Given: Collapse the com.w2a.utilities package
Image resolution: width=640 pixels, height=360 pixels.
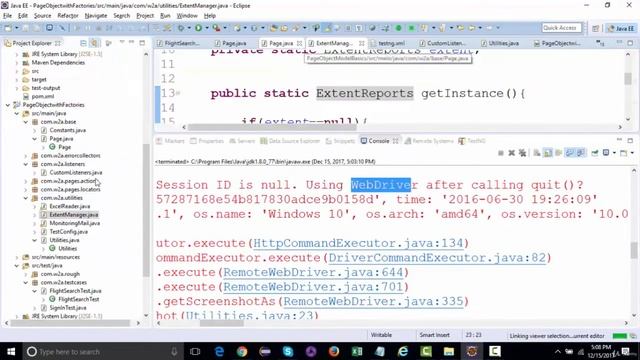Looking at the screenshot, I should coord(26,198).
